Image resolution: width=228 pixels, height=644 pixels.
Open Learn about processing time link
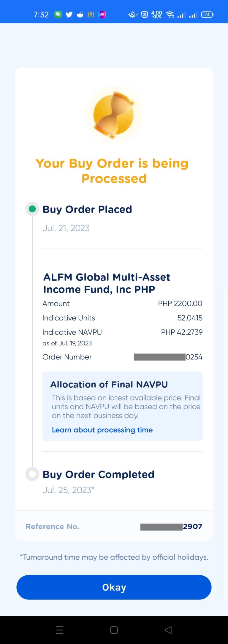[102, 430]
